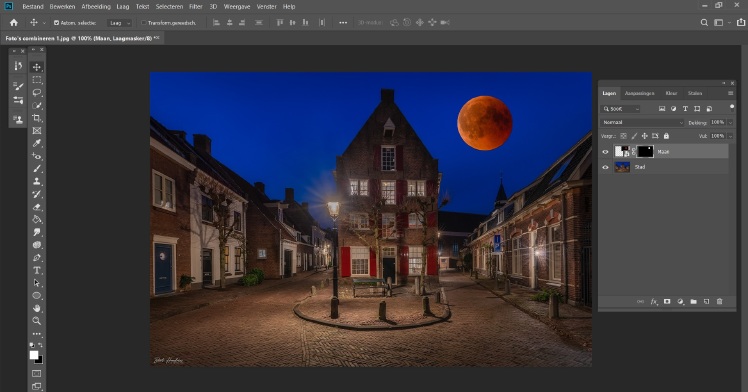The height and width of the screenshot is (392, 748).
Task: Toggle pixel layer filter in Layers panel
Action: point(662,109)
